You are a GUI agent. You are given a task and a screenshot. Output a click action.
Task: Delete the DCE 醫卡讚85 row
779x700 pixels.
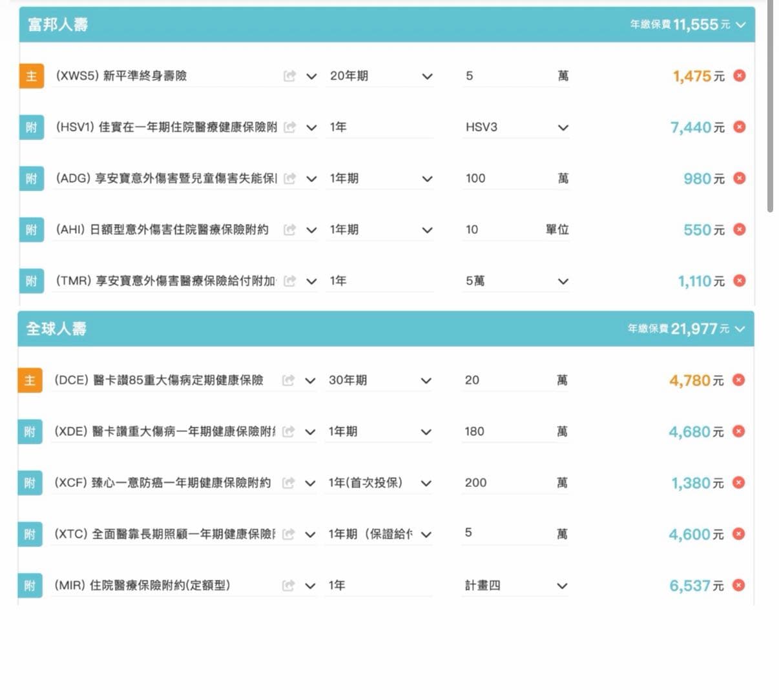point(738,380)
